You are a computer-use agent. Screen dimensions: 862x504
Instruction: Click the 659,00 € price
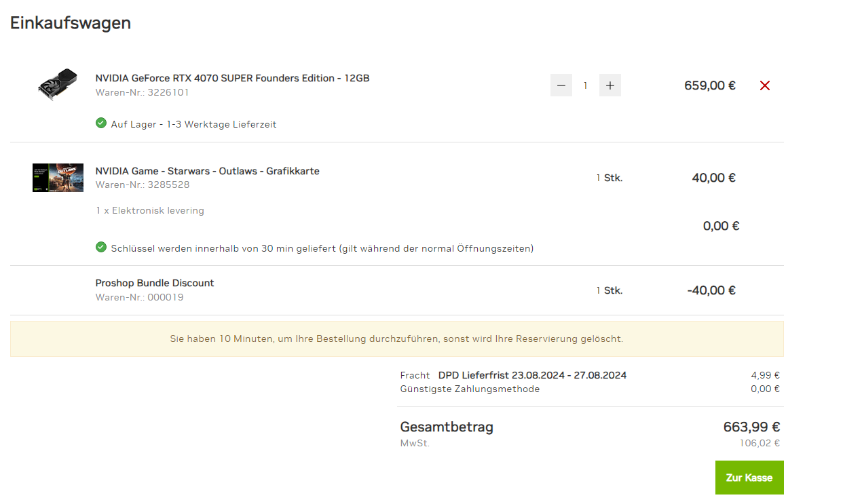tap(710, 85)
